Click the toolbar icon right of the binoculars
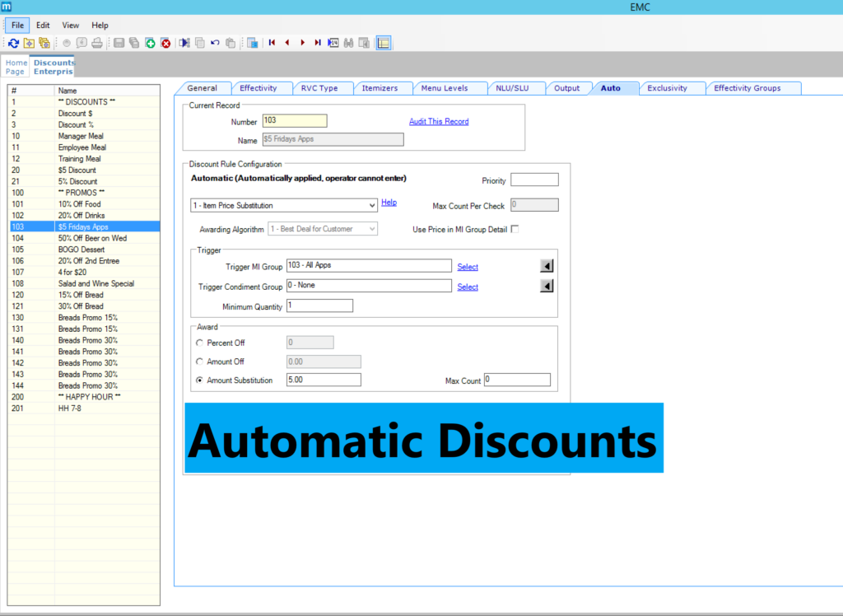 364,43
